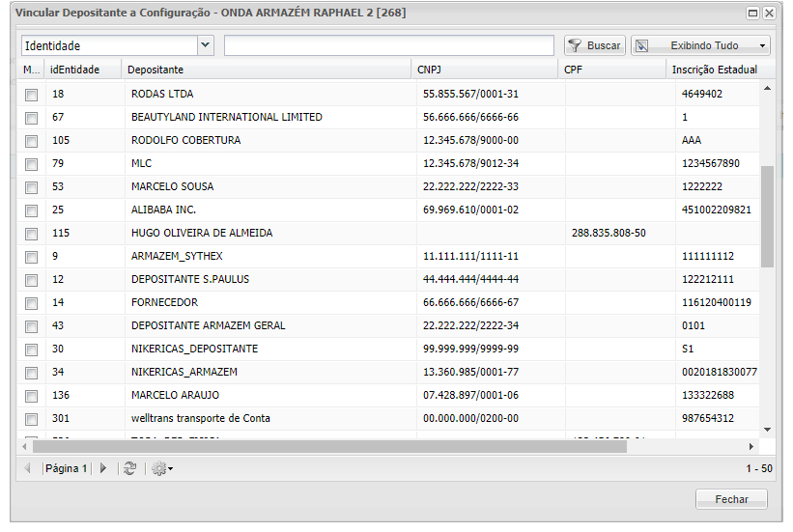This screenshot has width=793, height=532.
Task: Check the DEPOSITANTE S.PAULUS checkbox
Action: [x=31, y=280]
